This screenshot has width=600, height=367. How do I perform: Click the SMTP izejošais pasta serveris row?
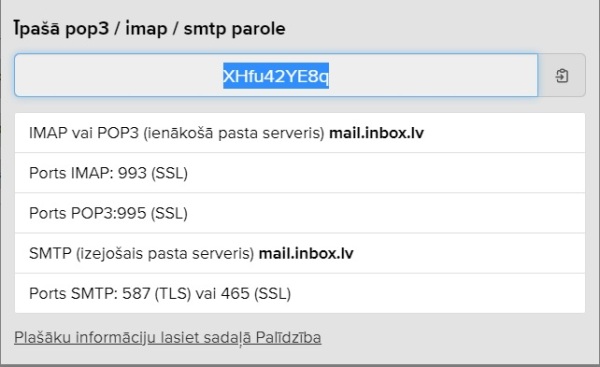pyautogui.click(x=300, y=253)
